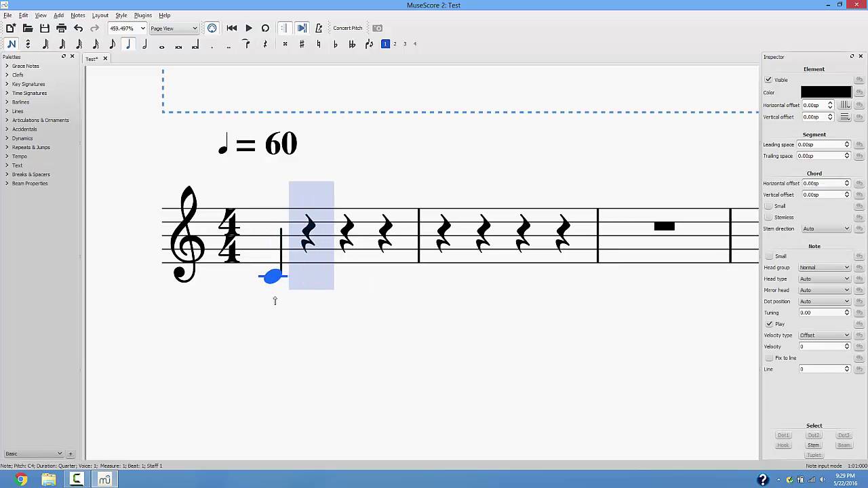Screen dimensions: 868x488
Task: Reset the color property
Action: point(859,92)
